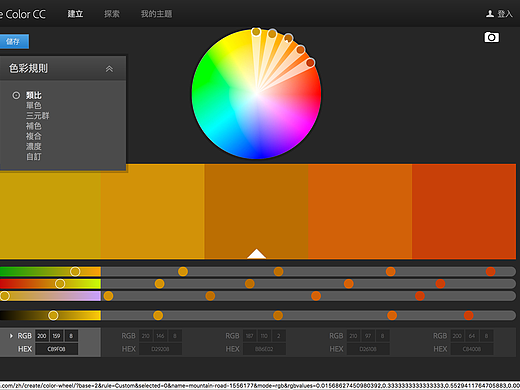520x390 pixels.
Task: Click the 登入 sign-in link
Action: [505, 14]
